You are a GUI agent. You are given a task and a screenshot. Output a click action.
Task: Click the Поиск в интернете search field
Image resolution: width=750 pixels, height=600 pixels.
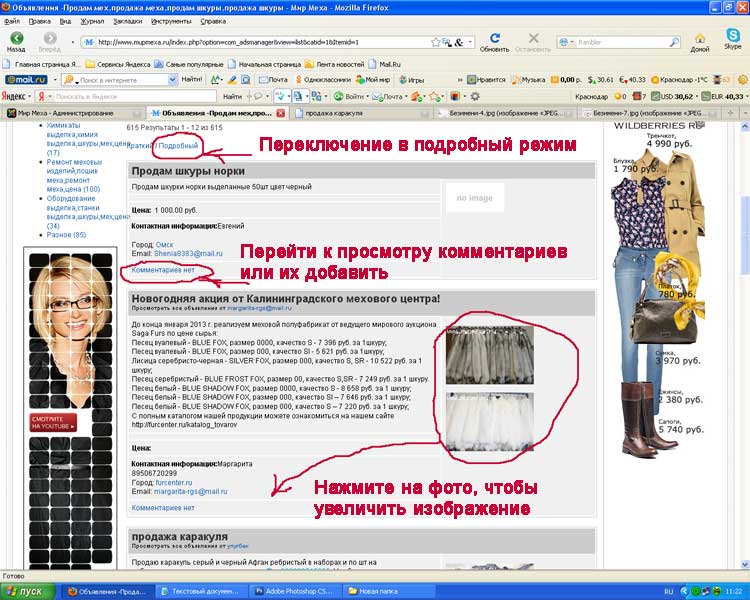[122, 80]
